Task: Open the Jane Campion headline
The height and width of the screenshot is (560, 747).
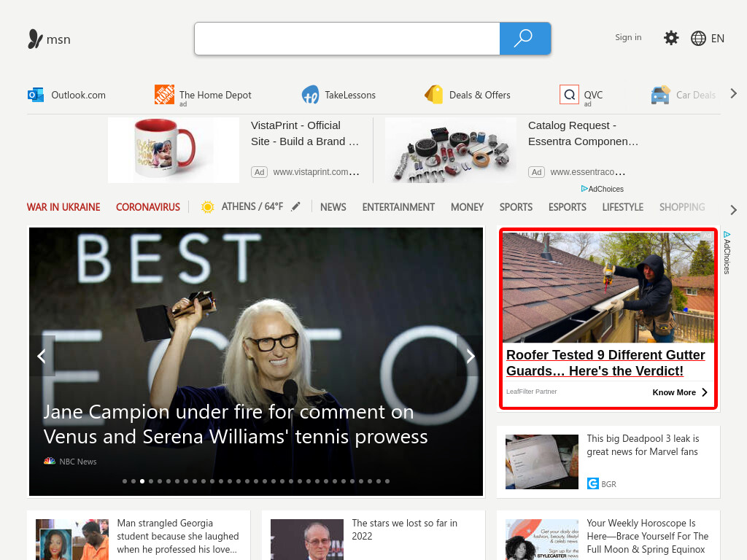Action: pos(236,424)
